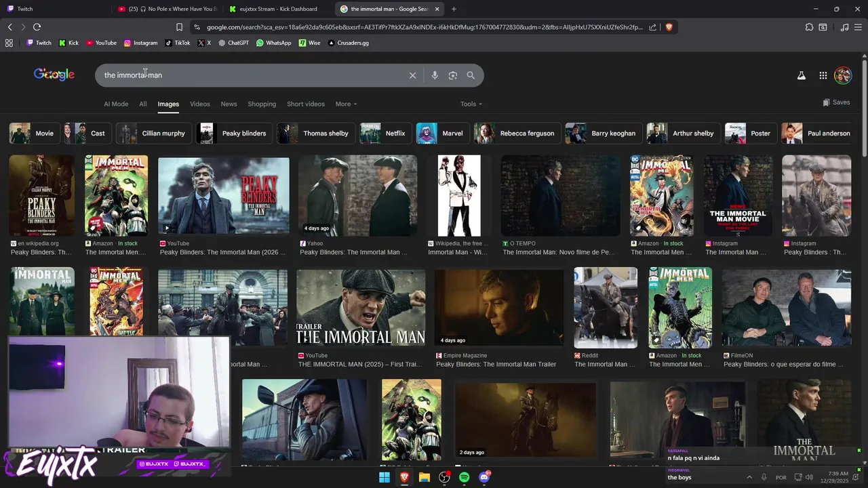Switch to the AI Mode search tab
The image size is (868, 488).
116,104
